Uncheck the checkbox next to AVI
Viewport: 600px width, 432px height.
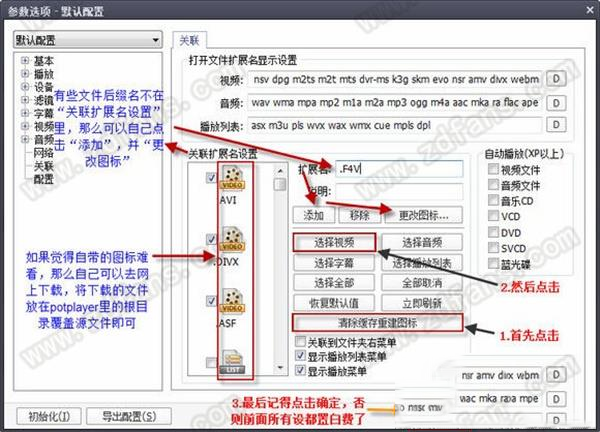click(210, 178)
